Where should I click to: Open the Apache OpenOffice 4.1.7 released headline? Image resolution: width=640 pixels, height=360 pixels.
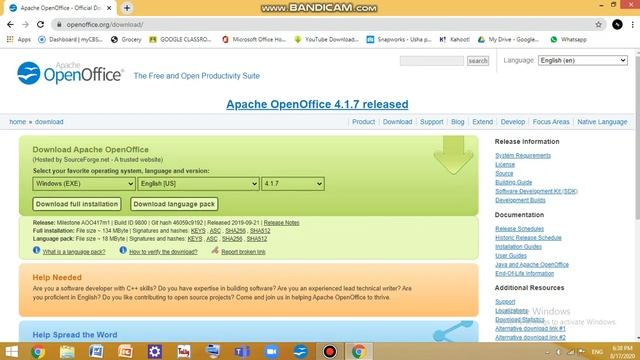click(317, 104)
